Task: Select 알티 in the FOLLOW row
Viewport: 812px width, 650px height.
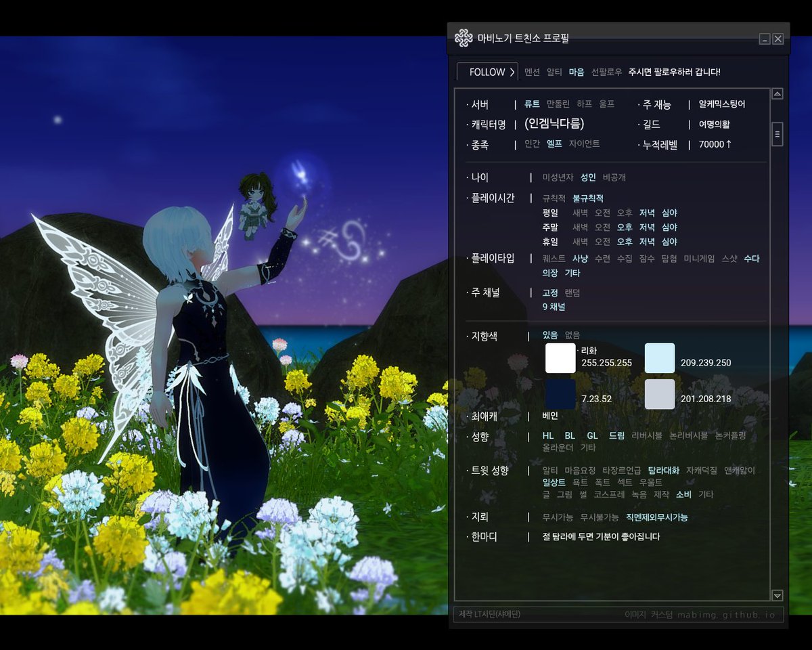Action: [x=554, y=72]
